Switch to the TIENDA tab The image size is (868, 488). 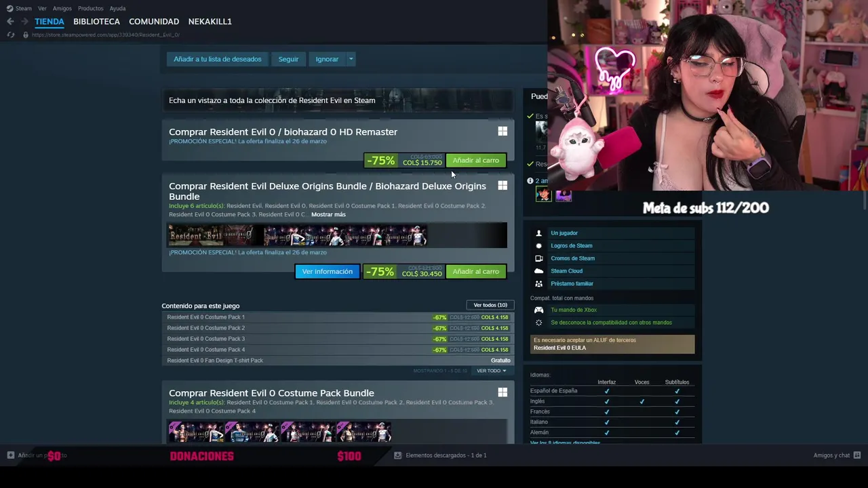(50, 22)
